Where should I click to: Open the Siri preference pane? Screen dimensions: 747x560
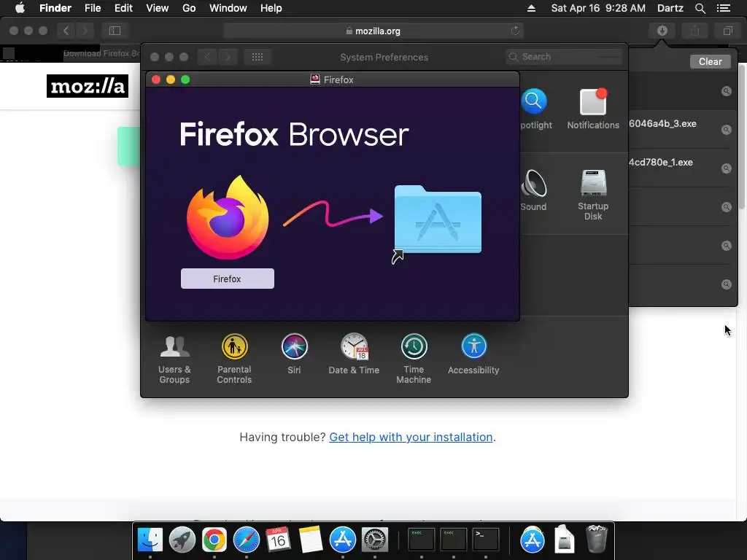pyautogui.click(x=294, y=354)
